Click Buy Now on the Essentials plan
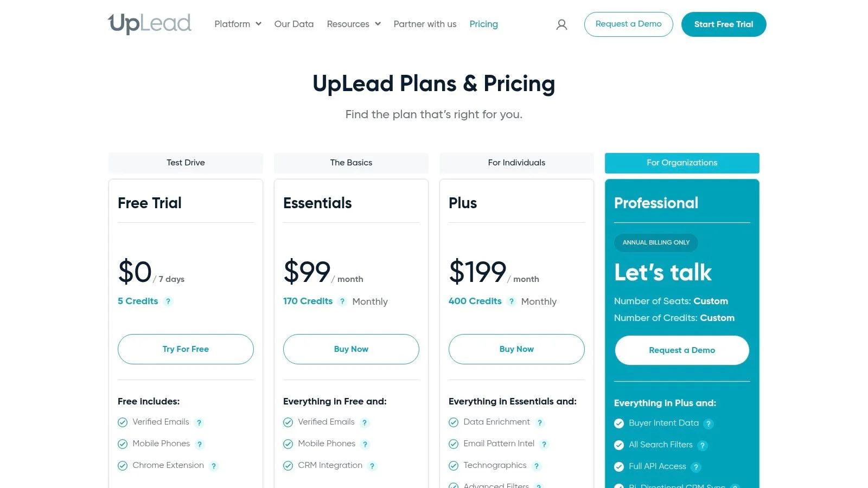The height and width of the screenshot is (488, 868). click(x=351, y=349)
